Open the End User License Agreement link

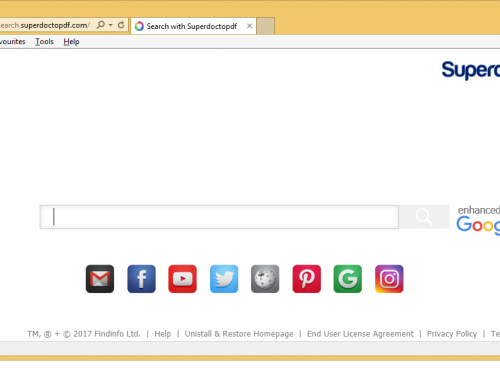tap(360, 334)
